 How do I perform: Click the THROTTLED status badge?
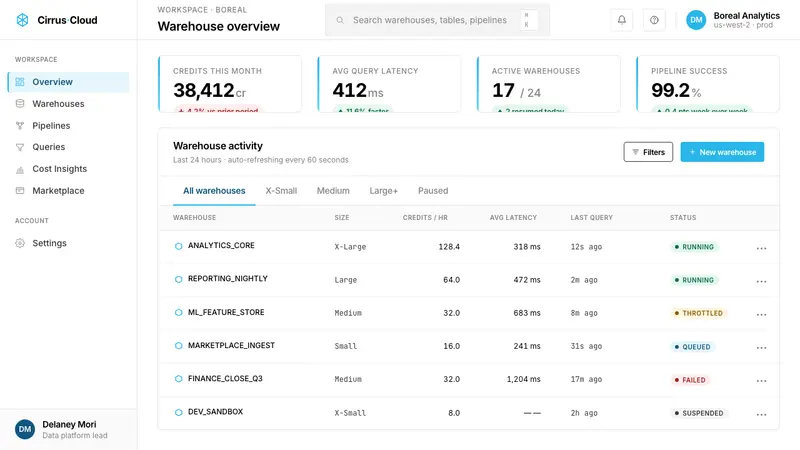click(x=698, y=313)
